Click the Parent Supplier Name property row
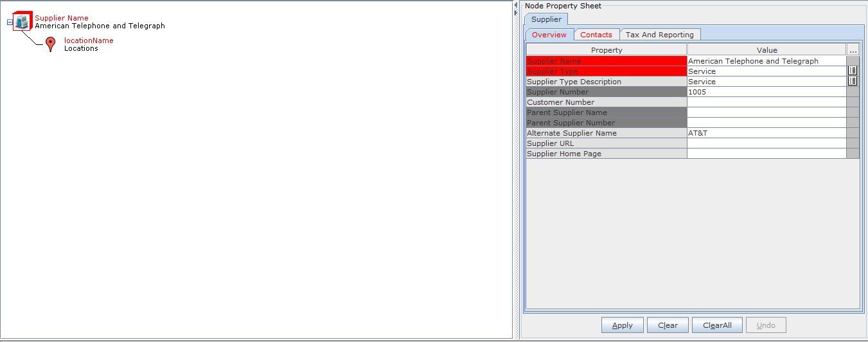Viewport: 868px width, 342px height. click(x=607, y=113)
